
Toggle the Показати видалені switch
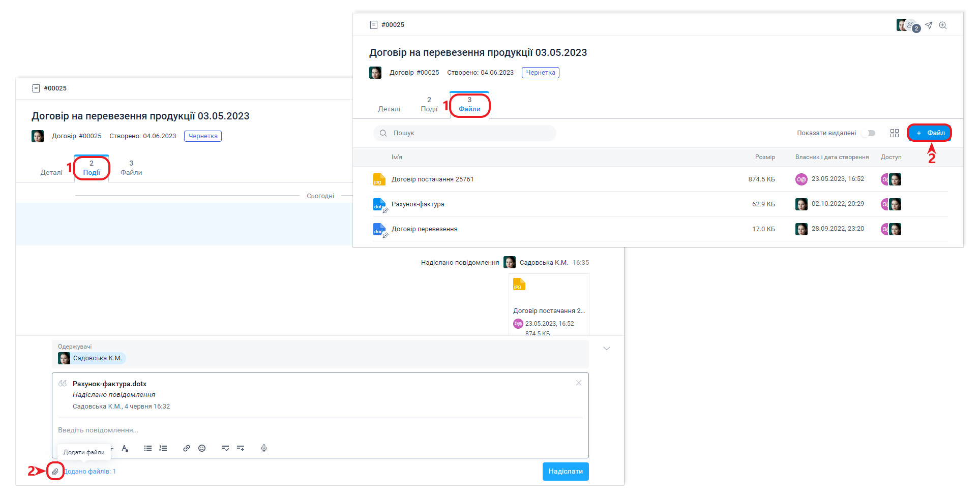(x=869, y=133)
